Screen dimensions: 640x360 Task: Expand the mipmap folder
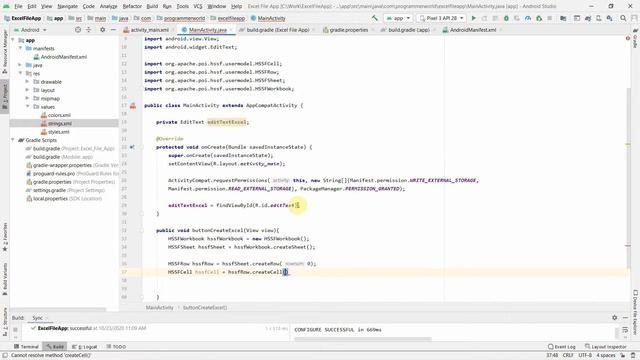[27, 98]
